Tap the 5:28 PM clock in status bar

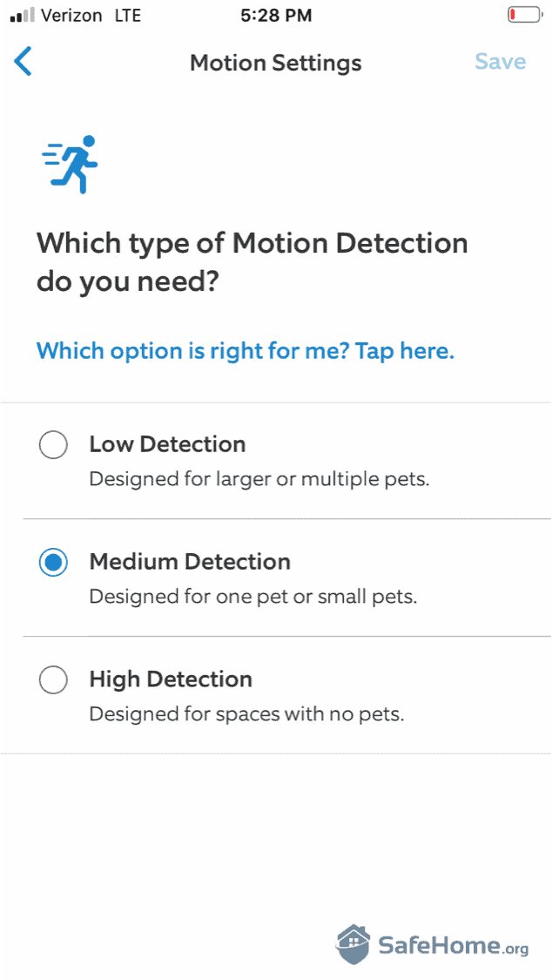click(x=275, y=16)
